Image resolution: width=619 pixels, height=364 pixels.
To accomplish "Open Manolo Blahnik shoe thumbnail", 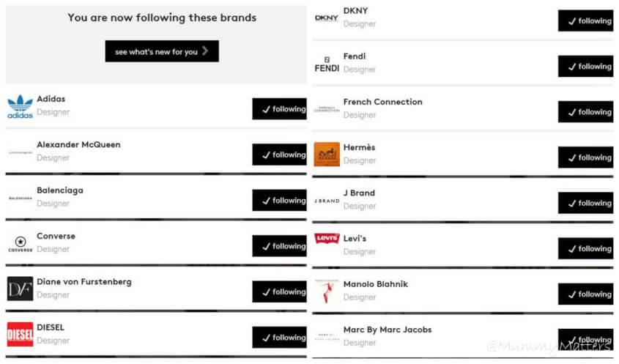I will [327, 291].
